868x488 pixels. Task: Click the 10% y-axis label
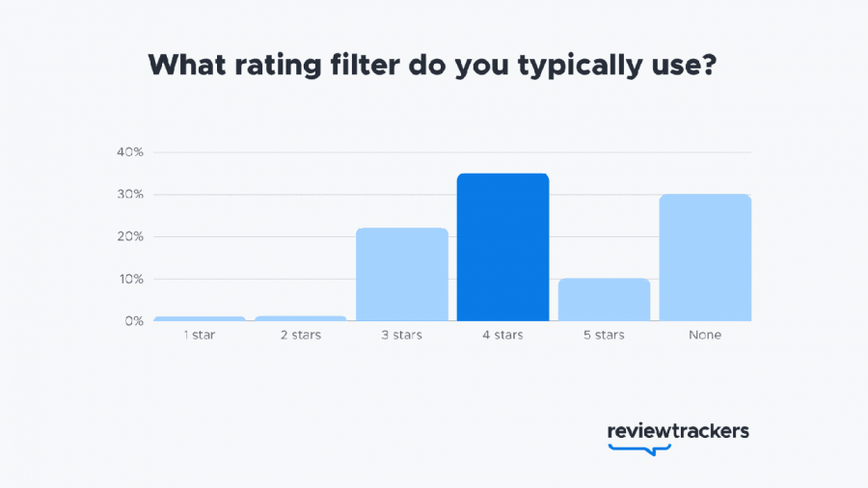(x=130, y=280)
